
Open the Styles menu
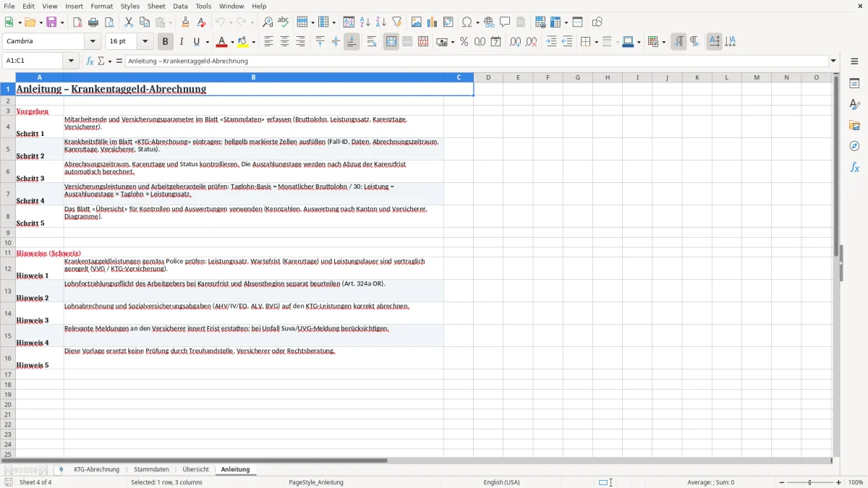[130, 6]
